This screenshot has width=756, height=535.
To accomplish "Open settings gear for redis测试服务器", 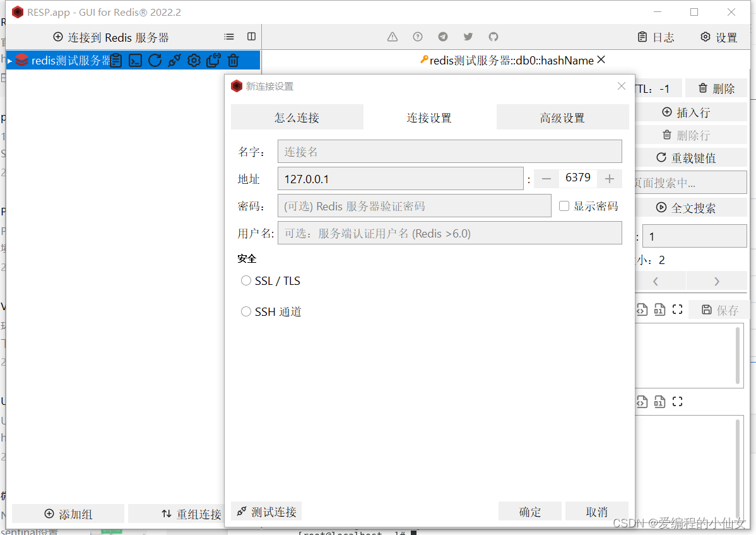I will point(194,60).
